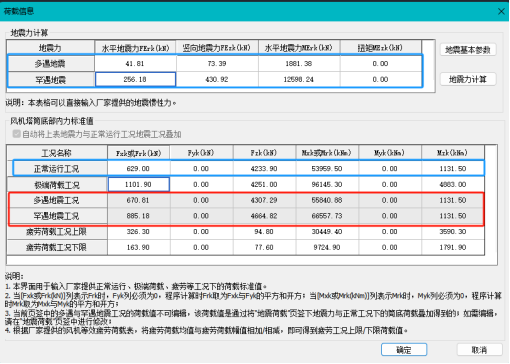Open the 地震基本参数 settings button
The image size is (510, 364).
tap(468, 50)
